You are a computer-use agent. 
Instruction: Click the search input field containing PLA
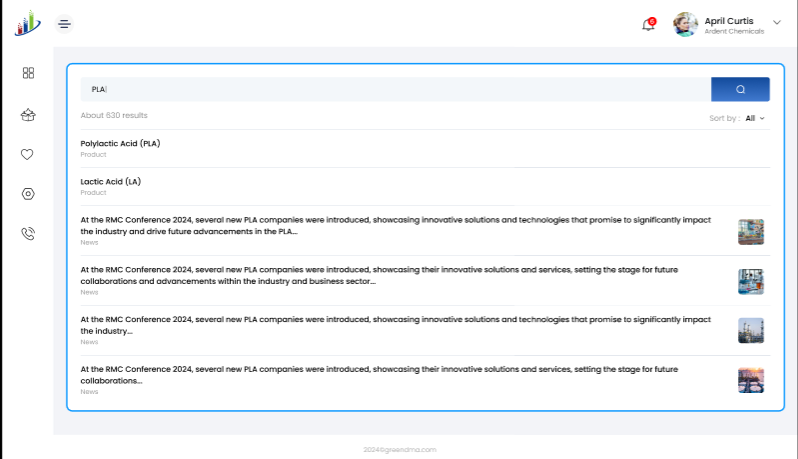(x=395, y=89)
